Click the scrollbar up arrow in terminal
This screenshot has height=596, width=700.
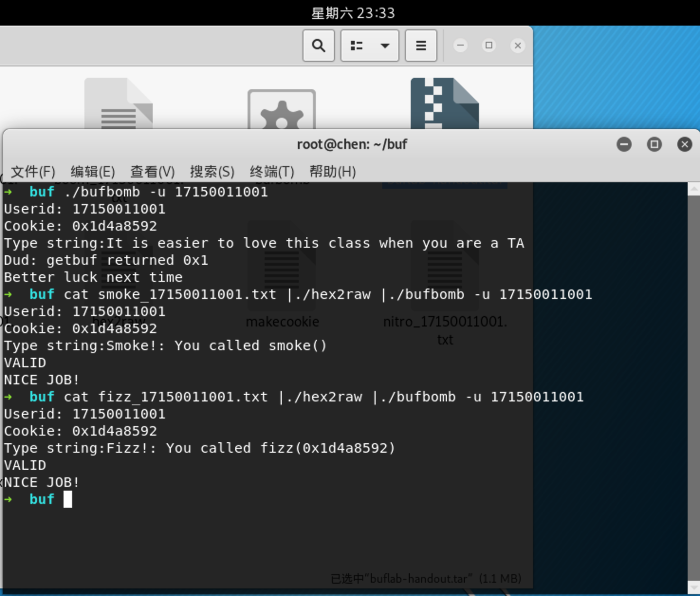(693, 189)
